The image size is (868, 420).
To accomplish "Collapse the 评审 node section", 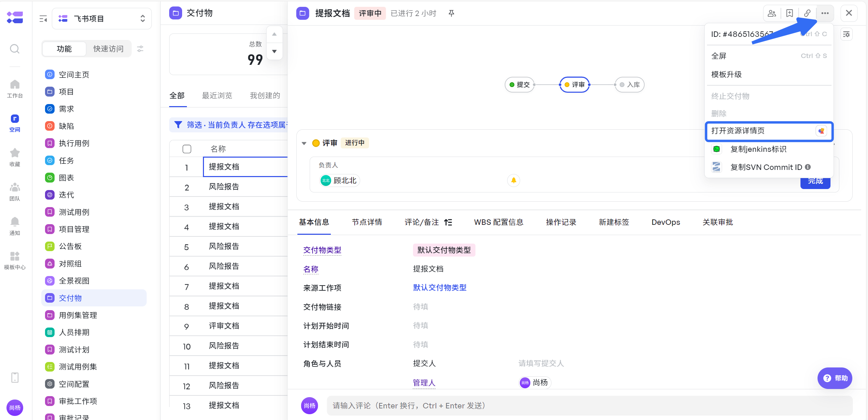I will 304,143.
